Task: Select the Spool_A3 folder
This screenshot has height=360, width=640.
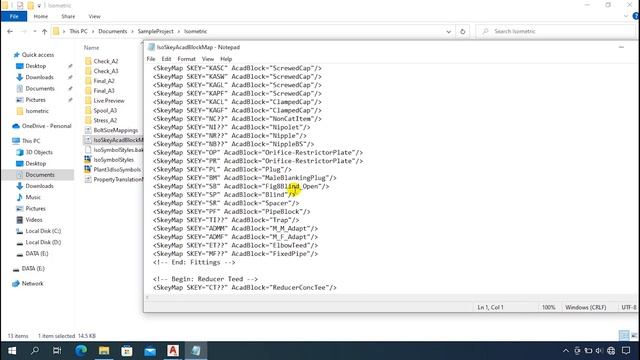Action: (x=105, y=110)
